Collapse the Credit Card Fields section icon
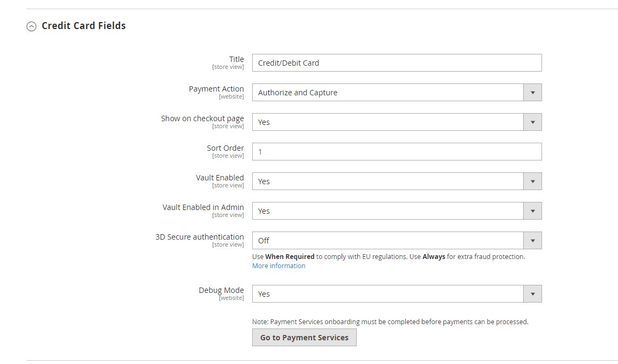The width and height of the screenshot is (618, 364). 32,26
